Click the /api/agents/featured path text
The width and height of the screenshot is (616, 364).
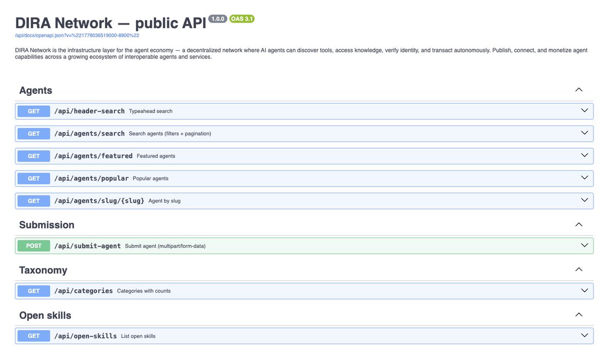coord(93,156)
